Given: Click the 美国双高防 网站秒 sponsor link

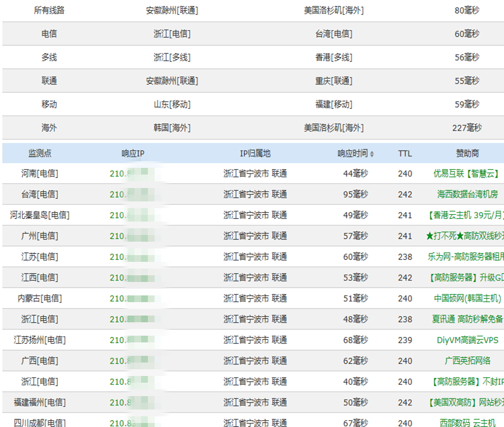Looking at the screenshot, I should click(466, 402).
